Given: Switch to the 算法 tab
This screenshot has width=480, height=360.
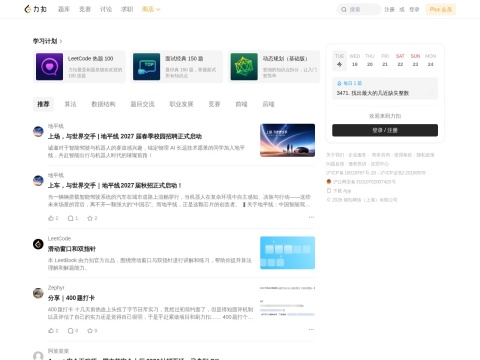Looking at the screenshot, I should (x=70, y=104).
